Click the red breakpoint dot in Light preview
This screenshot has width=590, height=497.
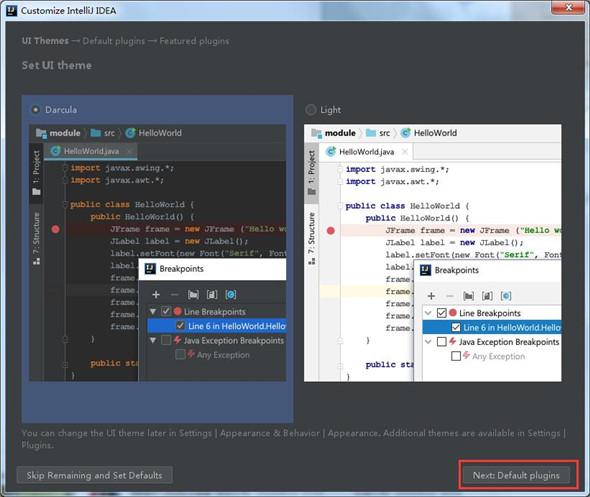point(331,231)
